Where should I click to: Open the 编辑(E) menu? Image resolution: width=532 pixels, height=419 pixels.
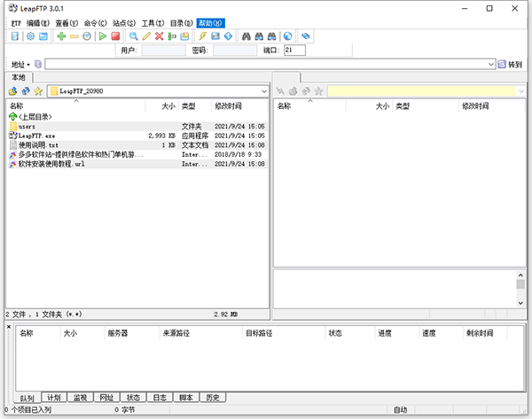38,23
